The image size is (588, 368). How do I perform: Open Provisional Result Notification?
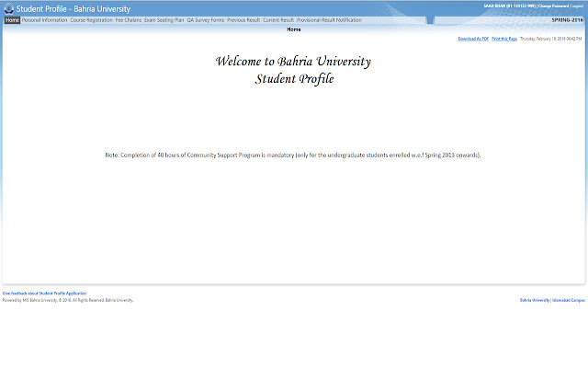[x=329, y=20]
